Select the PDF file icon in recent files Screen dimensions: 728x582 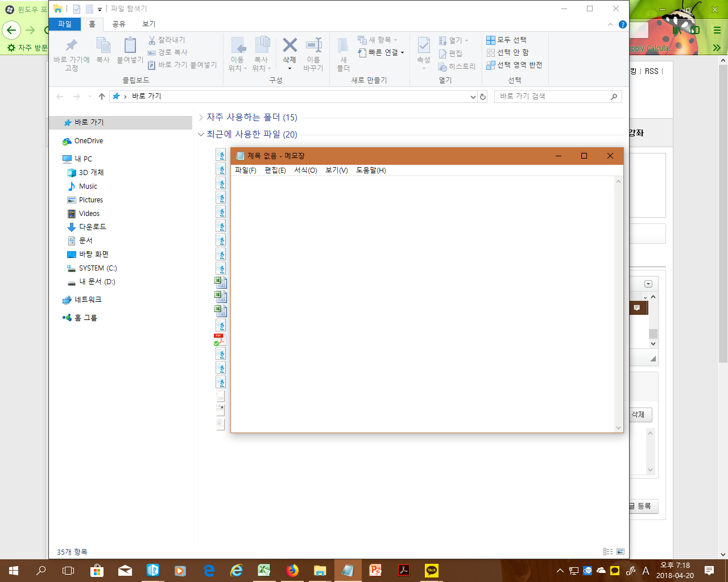[x=220, y=339]
